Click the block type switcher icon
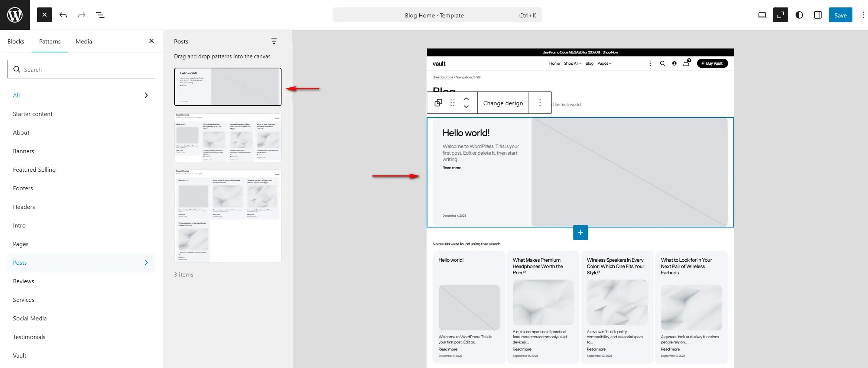 click(x=438, y=103)
